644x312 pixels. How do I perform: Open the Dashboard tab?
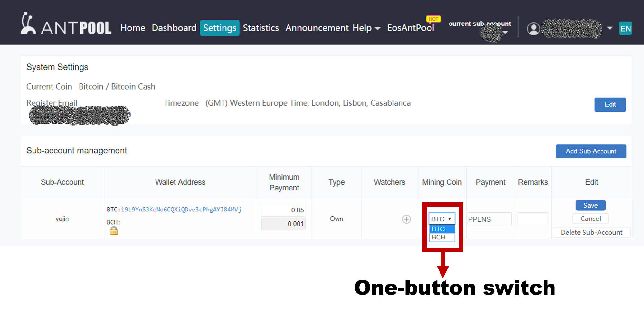click(x=174, y=28)
